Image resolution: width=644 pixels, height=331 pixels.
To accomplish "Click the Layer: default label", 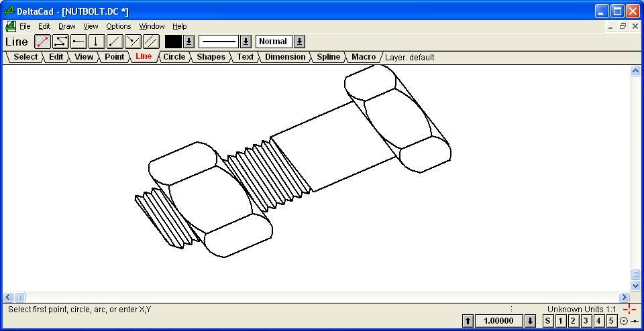I will pos(409,58).
